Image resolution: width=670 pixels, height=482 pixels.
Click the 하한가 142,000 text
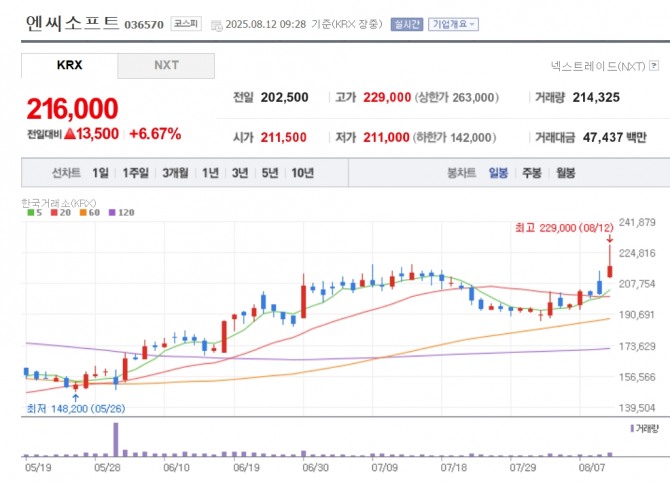coord(455,138)
